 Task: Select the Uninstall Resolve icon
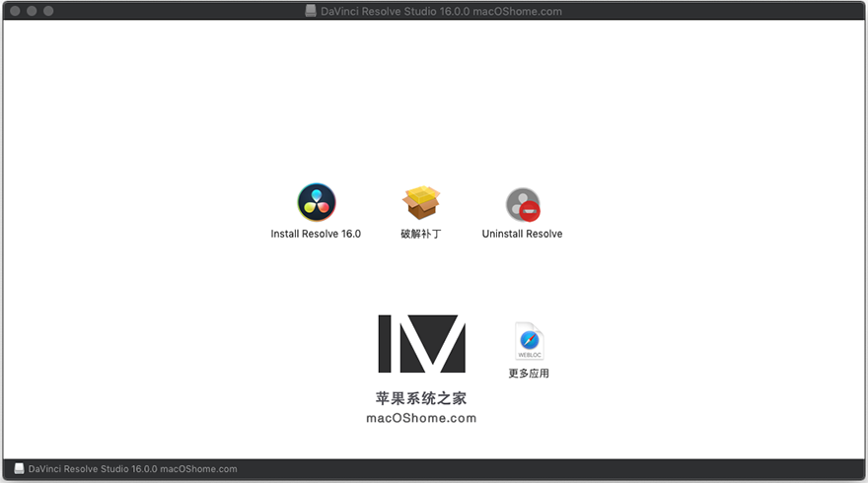tap(523, 204)
